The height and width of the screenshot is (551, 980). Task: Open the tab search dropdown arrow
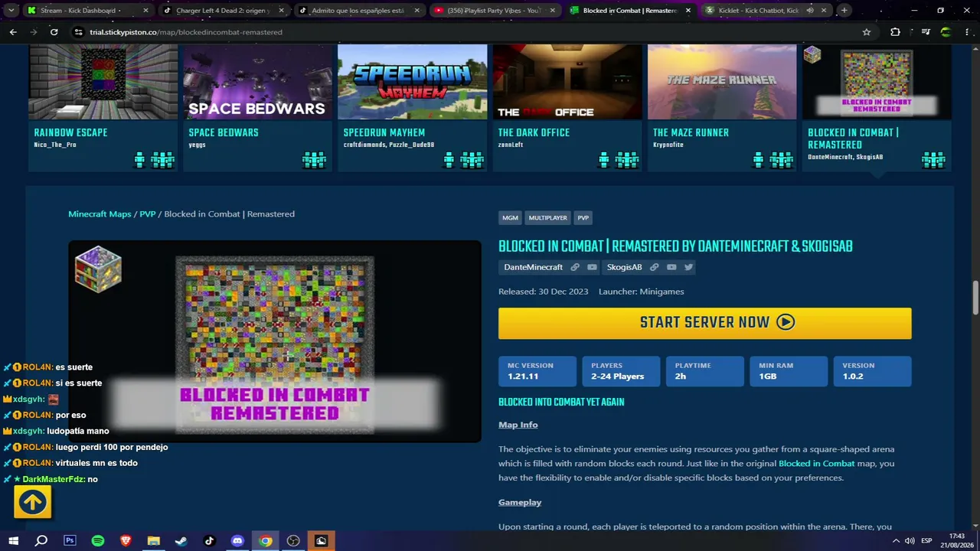coord(11,11)
